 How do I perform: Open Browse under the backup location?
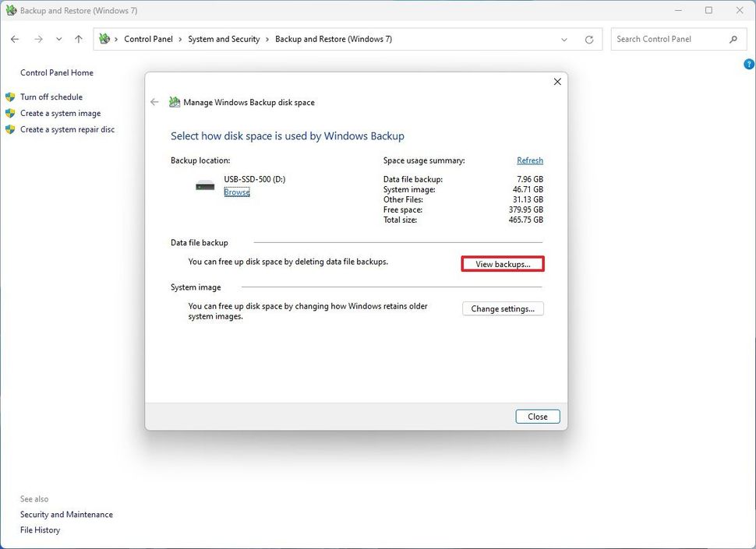[237, 192]
